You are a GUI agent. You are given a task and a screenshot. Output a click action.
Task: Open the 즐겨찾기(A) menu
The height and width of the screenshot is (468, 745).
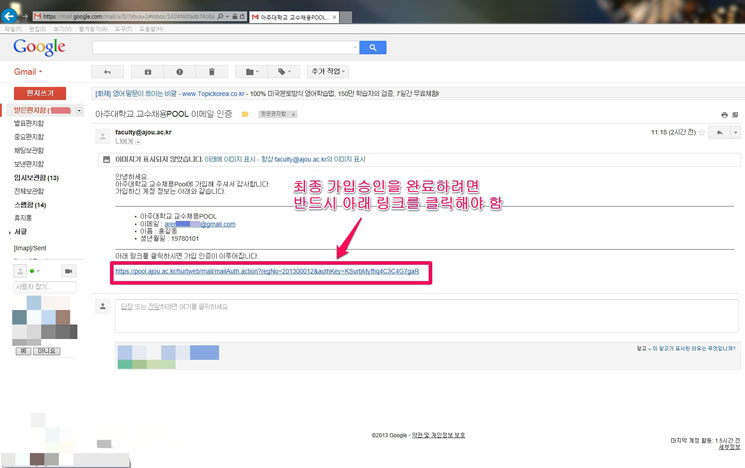click(93, 29)
